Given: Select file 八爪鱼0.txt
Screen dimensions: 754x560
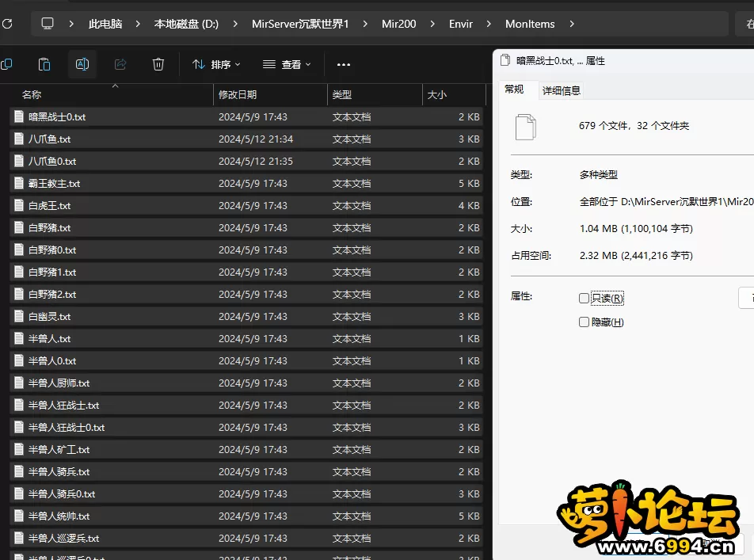Looking at the screenshot, I should click(x=246, y=161).
